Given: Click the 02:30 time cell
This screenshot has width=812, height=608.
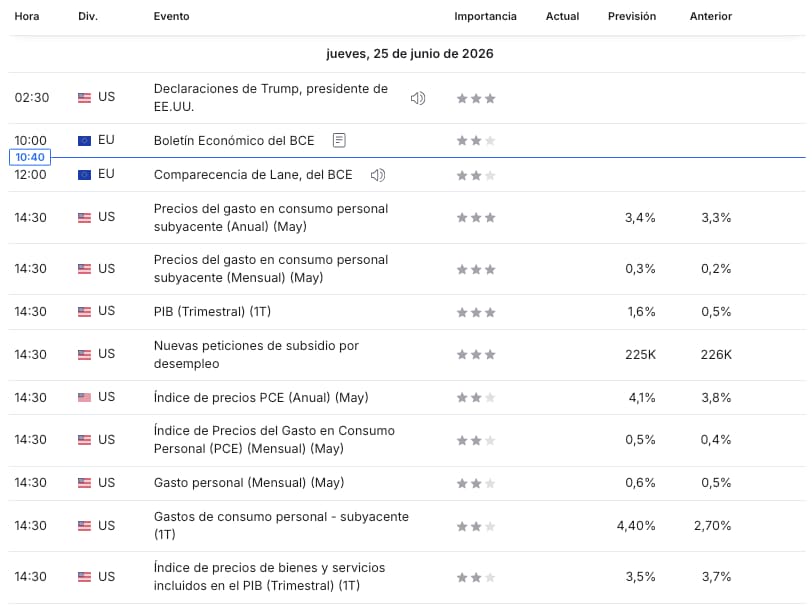Looking at the screenshot, I should [x=32, y=98].
